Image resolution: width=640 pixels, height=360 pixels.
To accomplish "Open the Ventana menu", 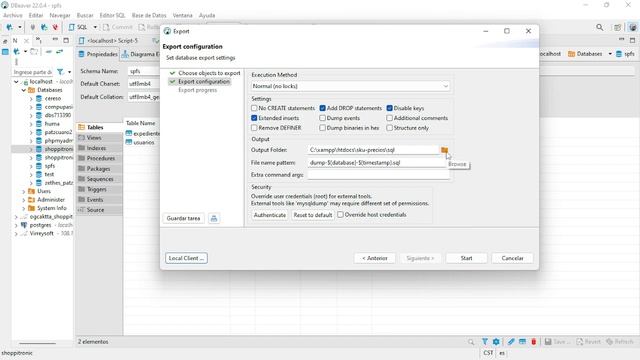I will [182, 15].
